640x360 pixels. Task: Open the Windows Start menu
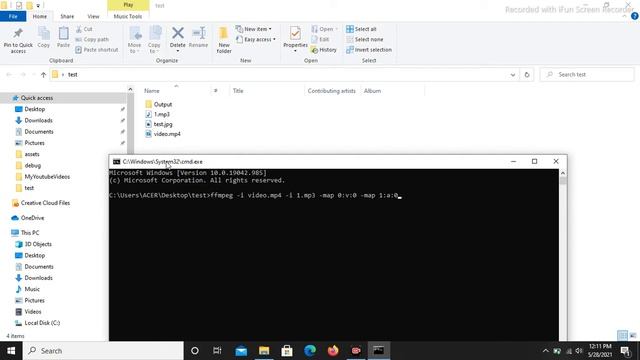point(11,351)
